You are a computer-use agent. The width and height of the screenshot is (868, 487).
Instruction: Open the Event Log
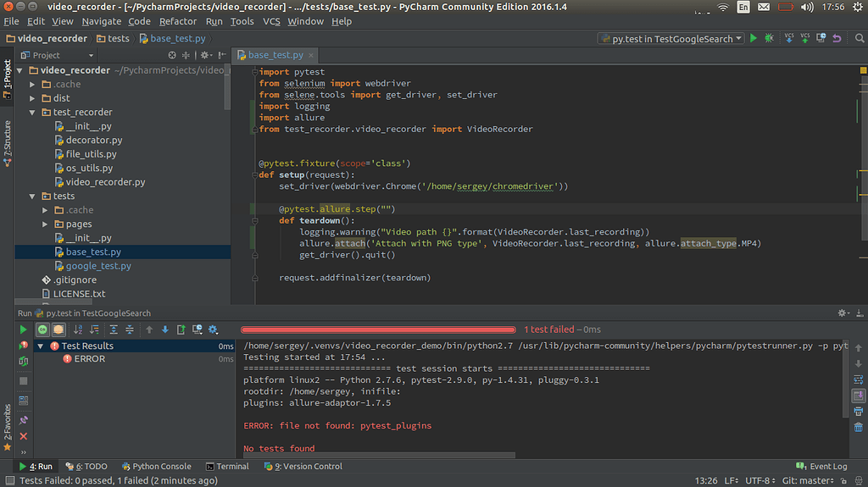click(821, 467)
